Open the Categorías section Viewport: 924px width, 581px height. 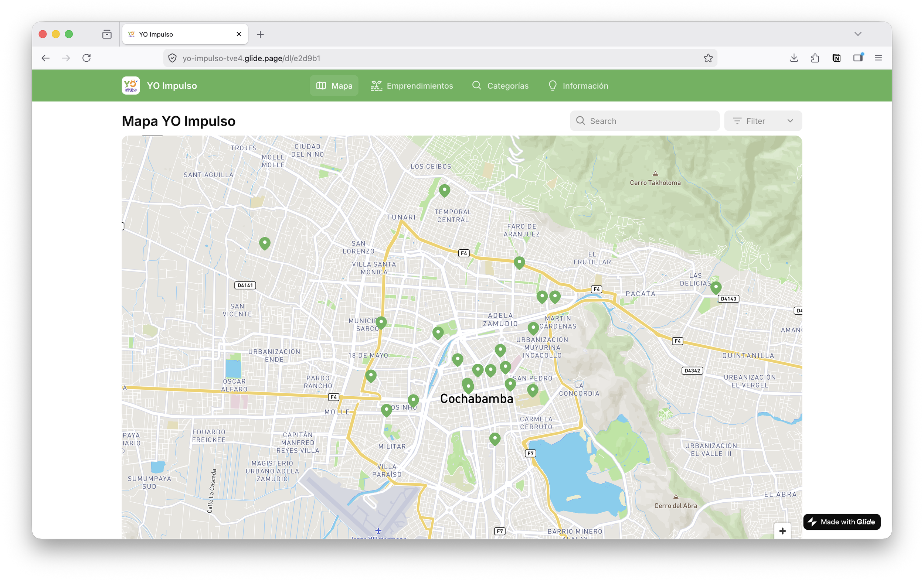pyautogui.click(x=500, y=86)
